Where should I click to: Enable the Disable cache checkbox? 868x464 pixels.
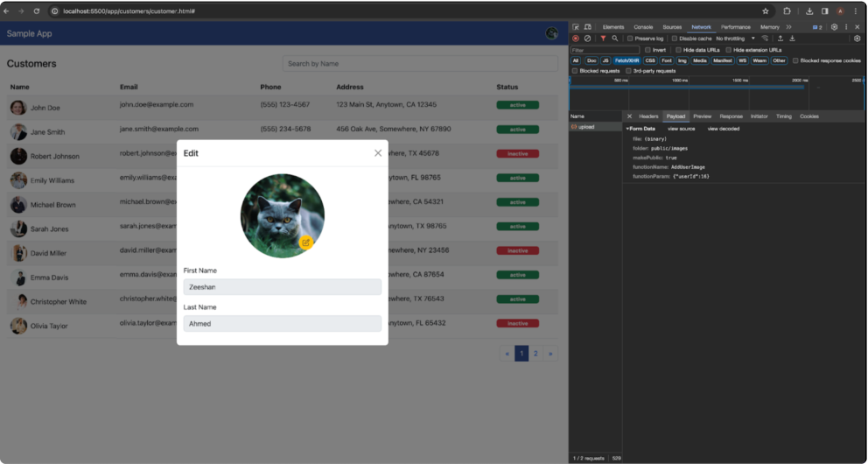click(675, 39)
